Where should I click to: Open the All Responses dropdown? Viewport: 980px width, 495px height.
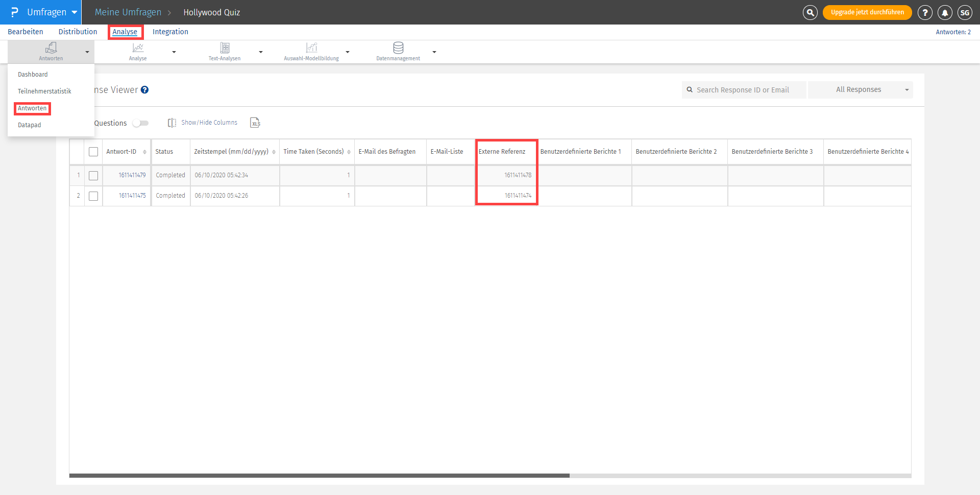point(861,89)
